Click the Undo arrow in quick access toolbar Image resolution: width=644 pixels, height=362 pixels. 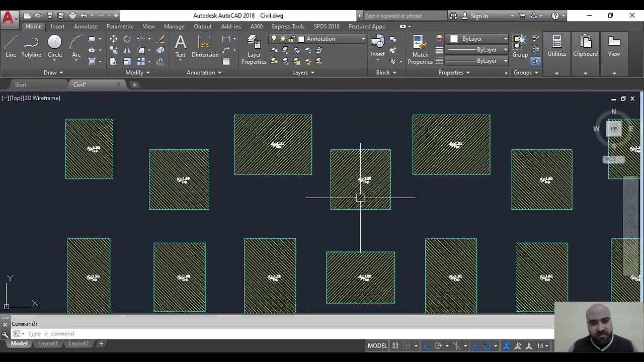click(84, 16)
